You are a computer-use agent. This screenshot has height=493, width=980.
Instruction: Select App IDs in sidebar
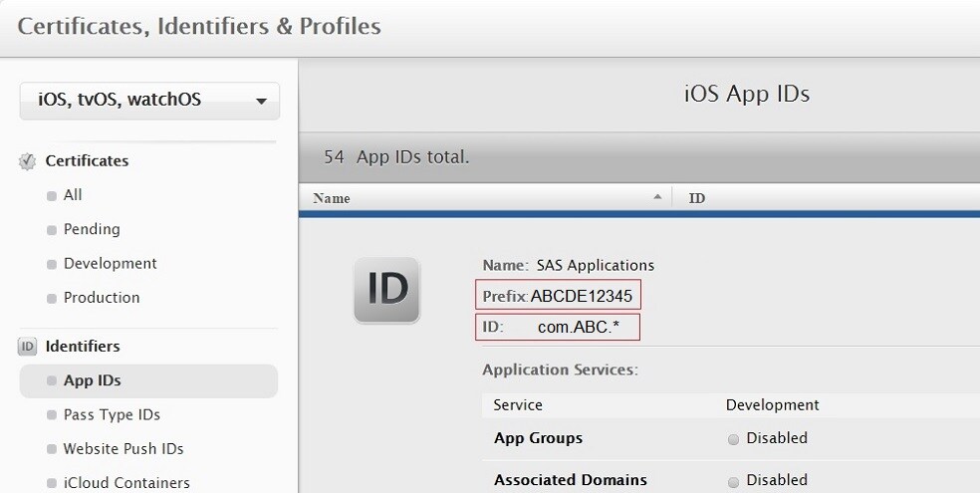(93, 380)
